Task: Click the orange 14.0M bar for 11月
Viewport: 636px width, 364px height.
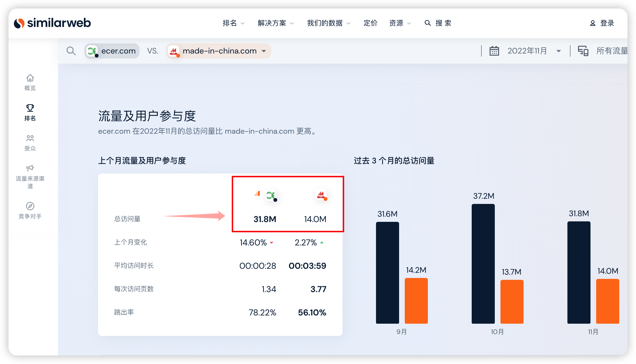Action: [x=607, y=301]
